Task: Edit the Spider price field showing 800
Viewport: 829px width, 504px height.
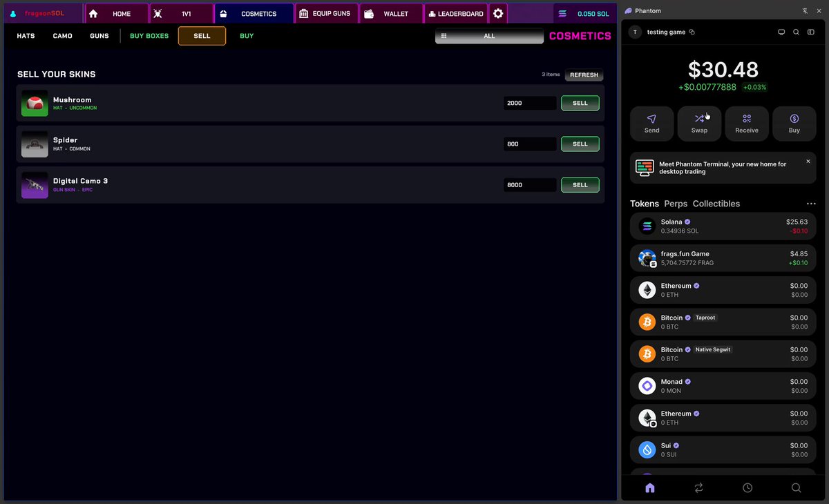Action: (x=530, y=144)
